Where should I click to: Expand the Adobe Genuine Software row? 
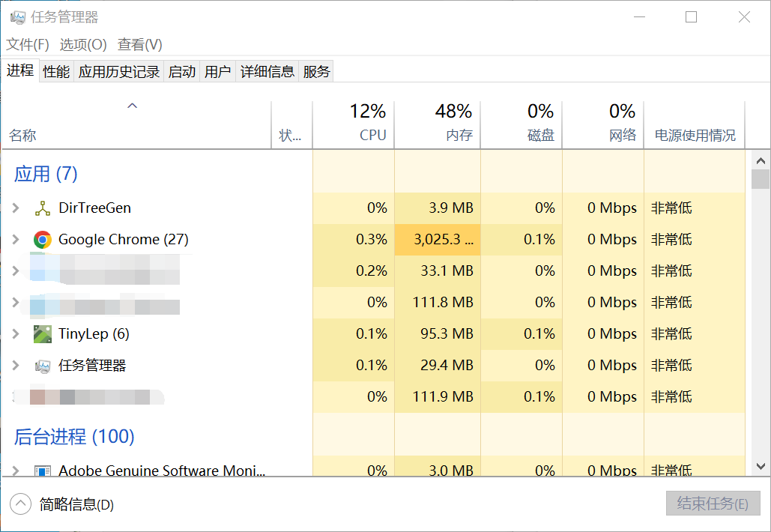pyautogui.click(x=16, y=471)
